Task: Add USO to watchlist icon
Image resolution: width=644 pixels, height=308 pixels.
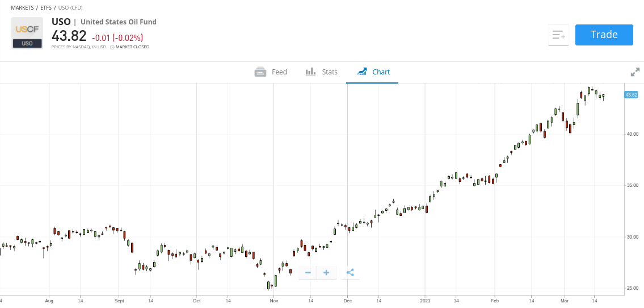Action: click(558, 35)
